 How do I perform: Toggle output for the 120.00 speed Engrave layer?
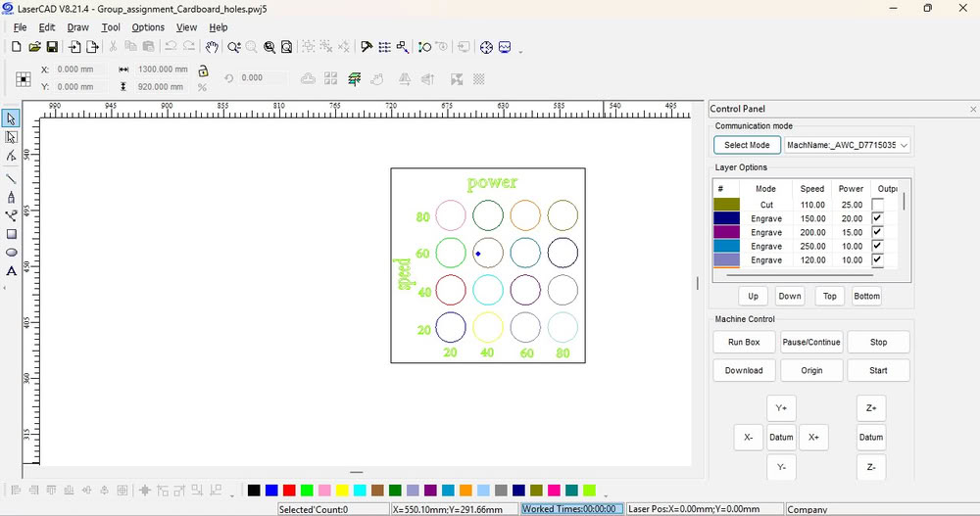(877, 259)
